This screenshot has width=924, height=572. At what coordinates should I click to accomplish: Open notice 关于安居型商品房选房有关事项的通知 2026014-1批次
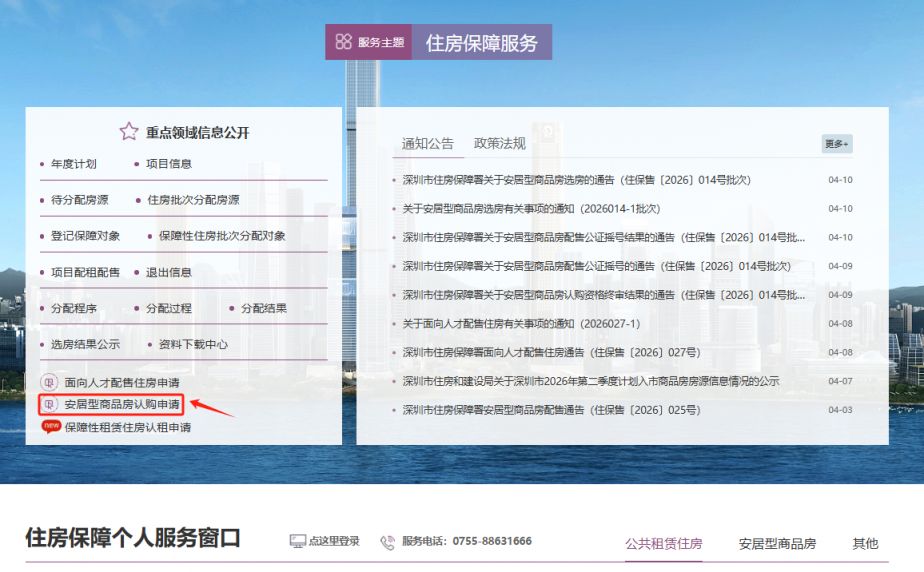pos(531,209)
